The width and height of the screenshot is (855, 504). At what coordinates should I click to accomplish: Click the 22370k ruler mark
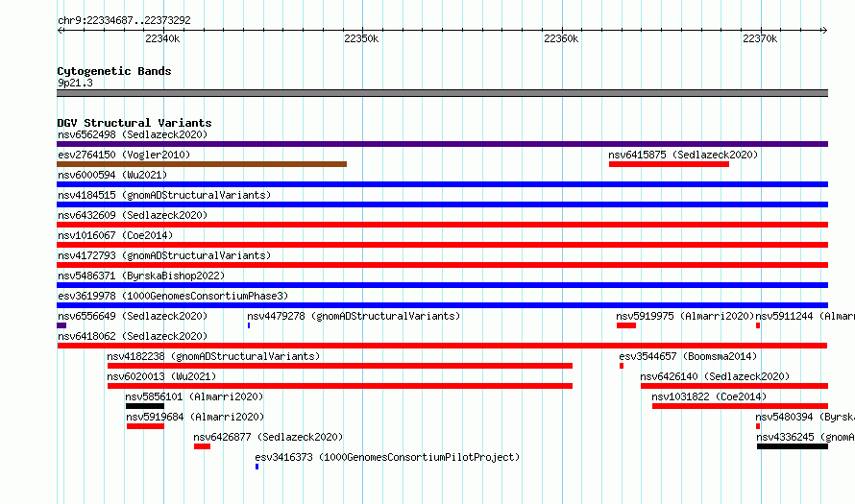pyautogui.click(x=760, y=38)
